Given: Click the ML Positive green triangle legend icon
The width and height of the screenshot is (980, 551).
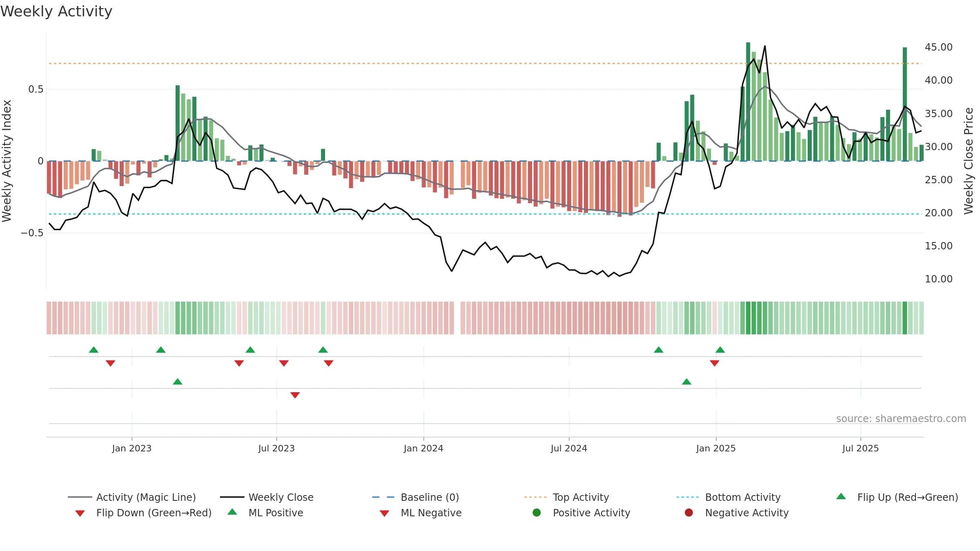Looking at the screenshot, I should tap(232, 512).
